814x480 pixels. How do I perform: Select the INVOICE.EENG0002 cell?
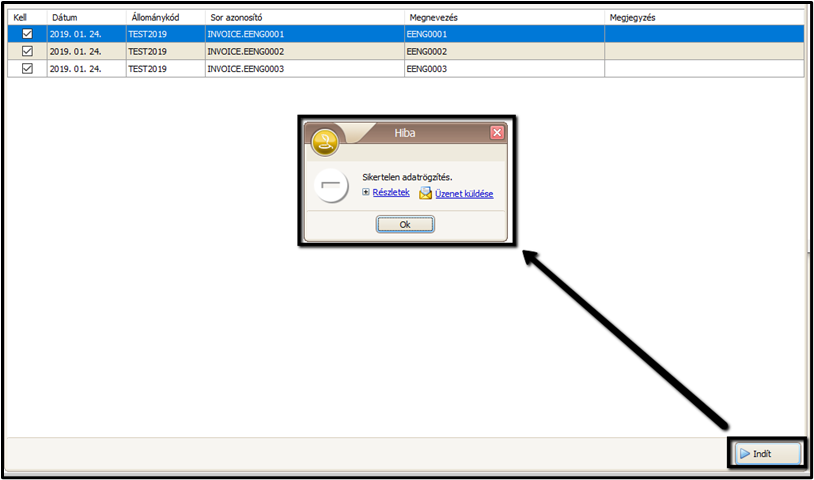point(305,51)
